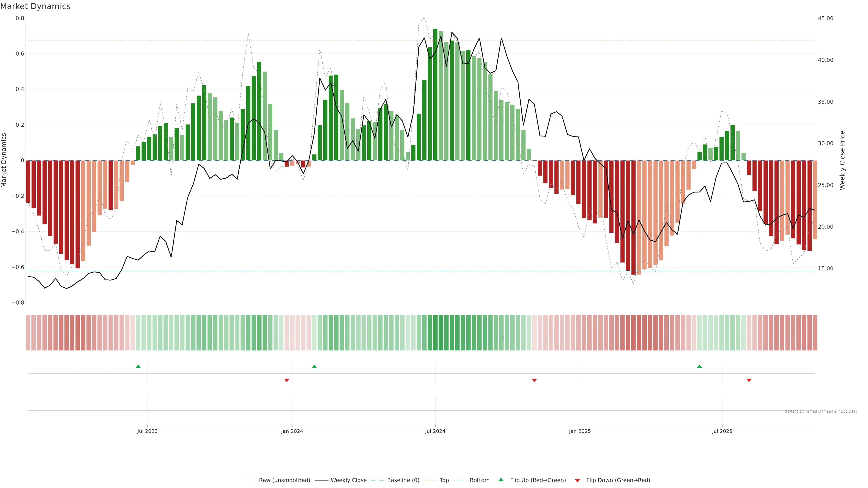Click the green Flip Up legend triangle

click(501, 480)
